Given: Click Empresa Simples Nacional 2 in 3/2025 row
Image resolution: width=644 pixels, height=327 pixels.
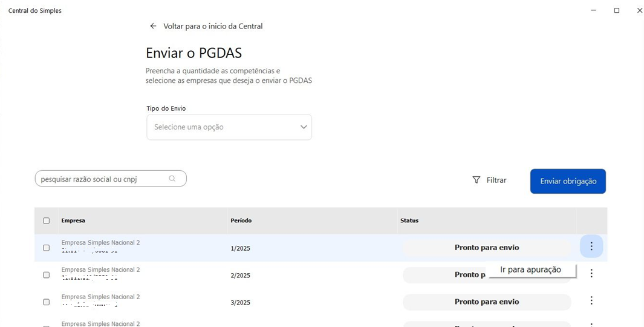Looking at the screenshot, I should click(x=100, y=297).
